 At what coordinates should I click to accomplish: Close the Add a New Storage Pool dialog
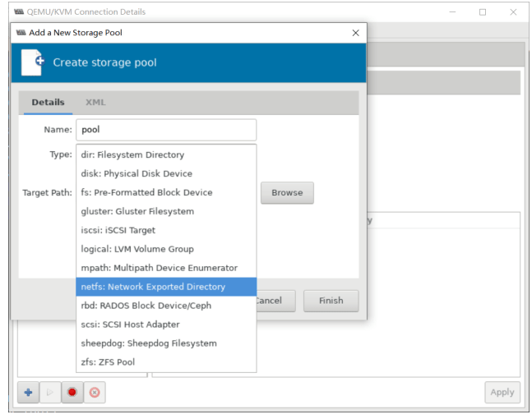[355, 33]
